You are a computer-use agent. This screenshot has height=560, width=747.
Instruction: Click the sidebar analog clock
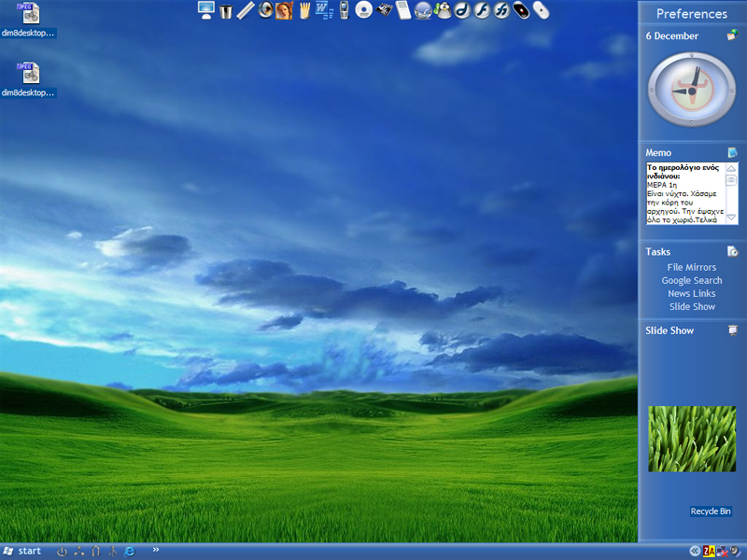[692, 90]
